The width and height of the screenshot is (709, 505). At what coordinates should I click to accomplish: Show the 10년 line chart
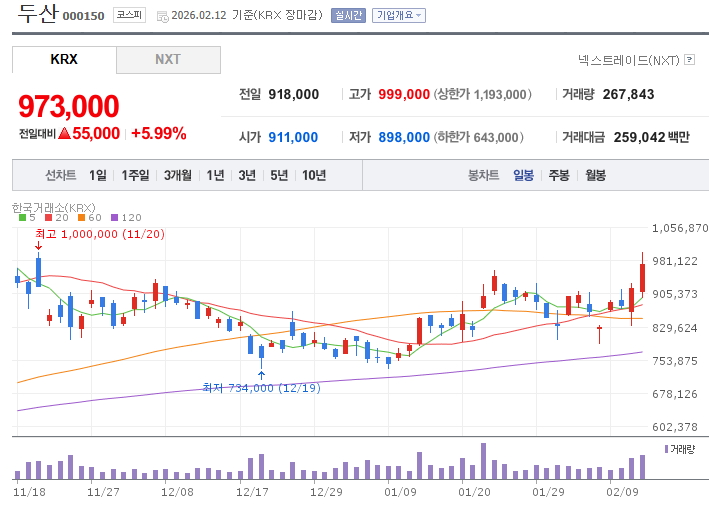pos(314,175)
